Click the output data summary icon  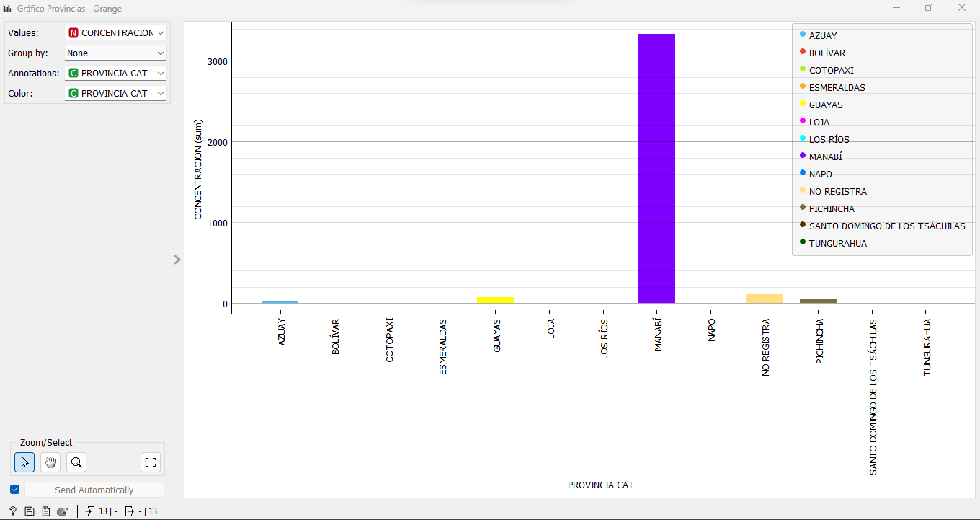[130, 511]
